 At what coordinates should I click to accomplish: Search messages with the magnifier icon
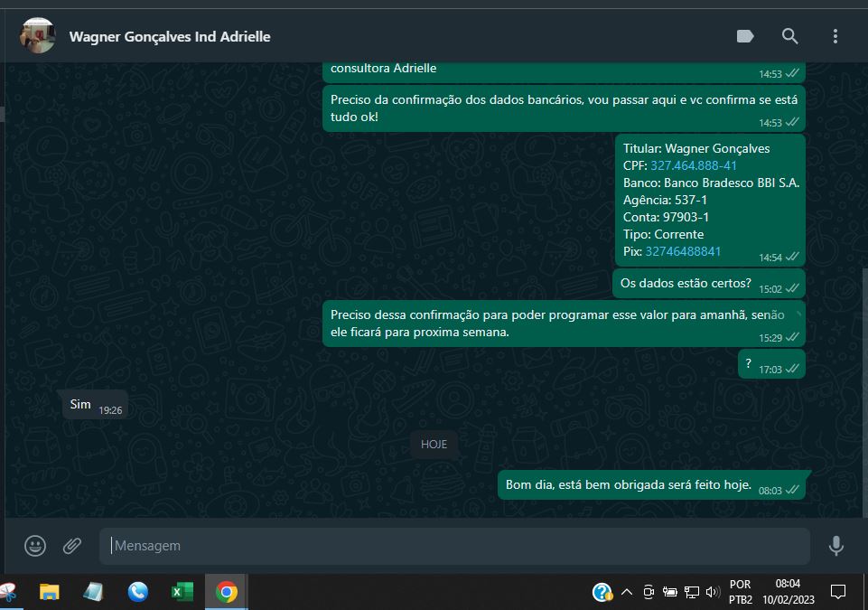coord(790,36)
